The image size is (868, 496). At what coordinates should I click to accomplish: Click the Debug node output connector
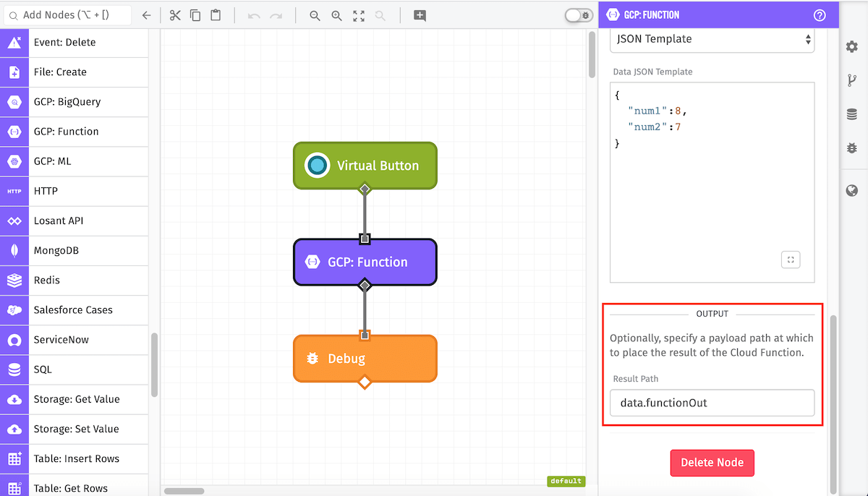[x=365, y=382]
